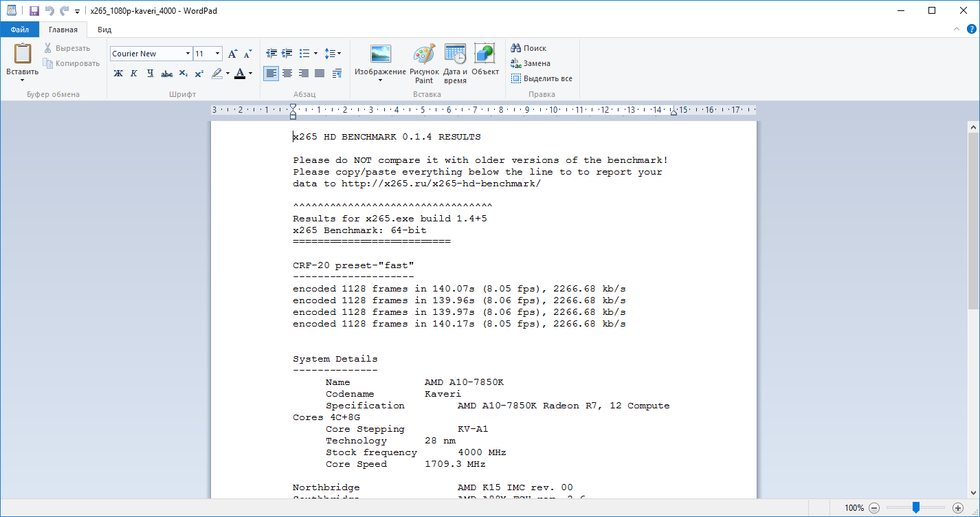
Task: Expand the Вставить paste options arrow
Action: click(23, 79)
